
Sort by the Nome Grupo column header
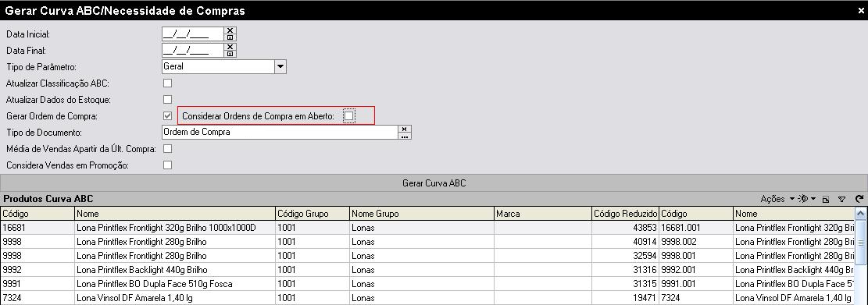(x=422, y=214)
